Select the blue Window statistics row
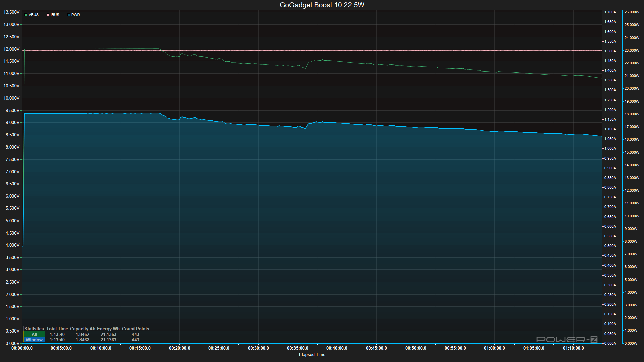Image resolution: width=644 pixels, height=362 pixels. coord(34,340)
